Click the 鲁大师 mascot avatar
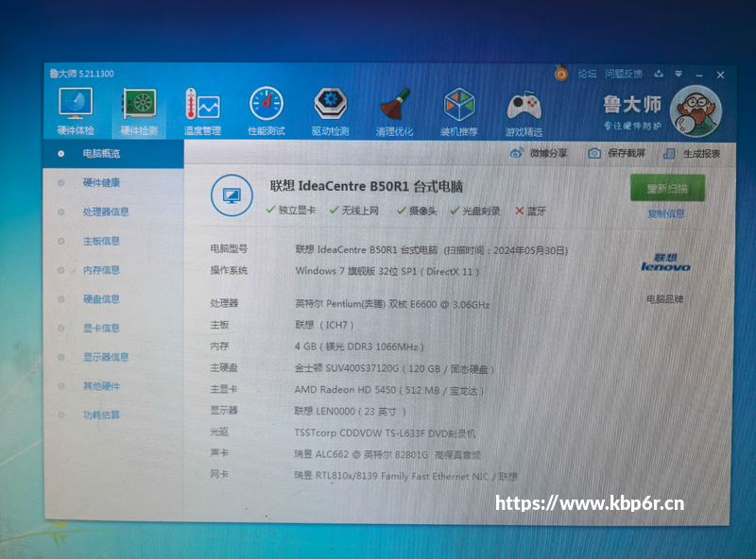The height and width of the screenshot is (559, 756). point(696,111)
